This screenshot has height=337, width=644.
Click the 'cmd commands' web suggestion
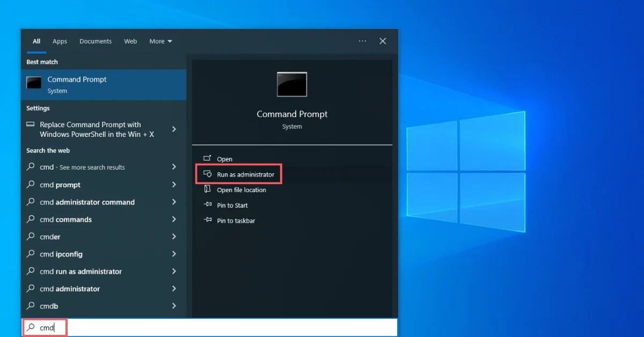104,219
